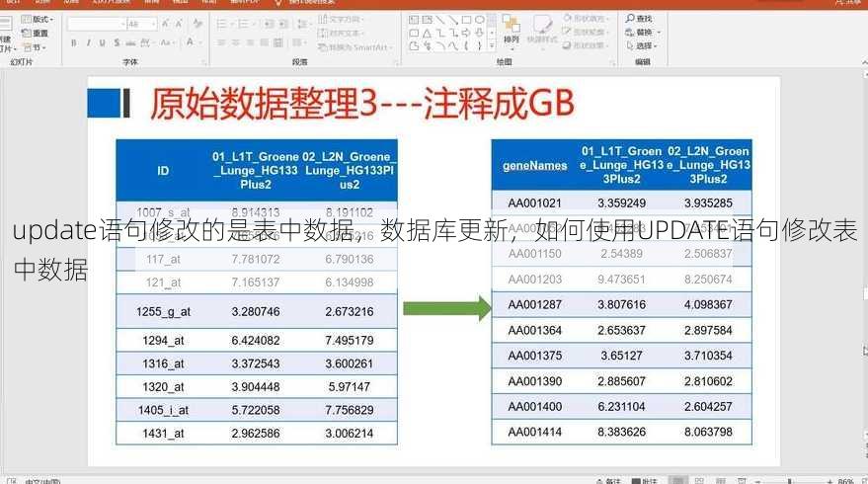Select the right arrow shape in gallery

tap(467, 34)
